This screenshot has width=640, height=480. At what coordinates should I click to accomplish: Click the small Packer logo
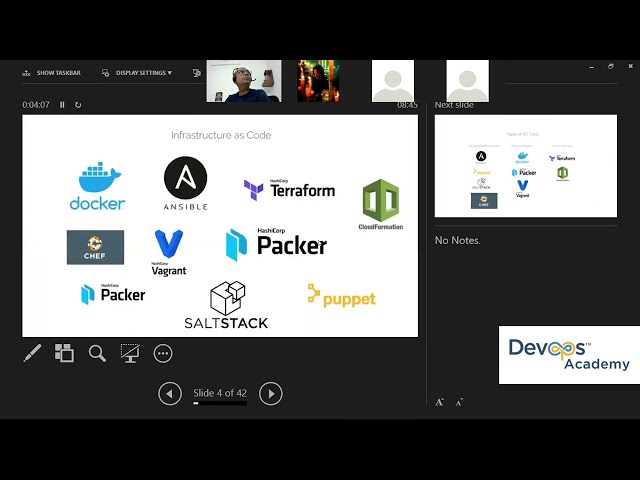(113, 294)
